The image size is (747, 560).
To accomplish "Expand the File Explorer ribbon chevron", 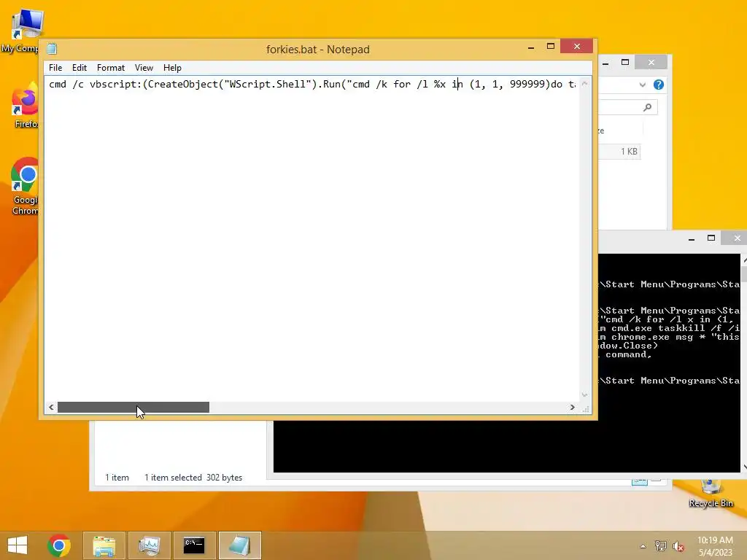I will pyautogui.click(x=642, y=85).
